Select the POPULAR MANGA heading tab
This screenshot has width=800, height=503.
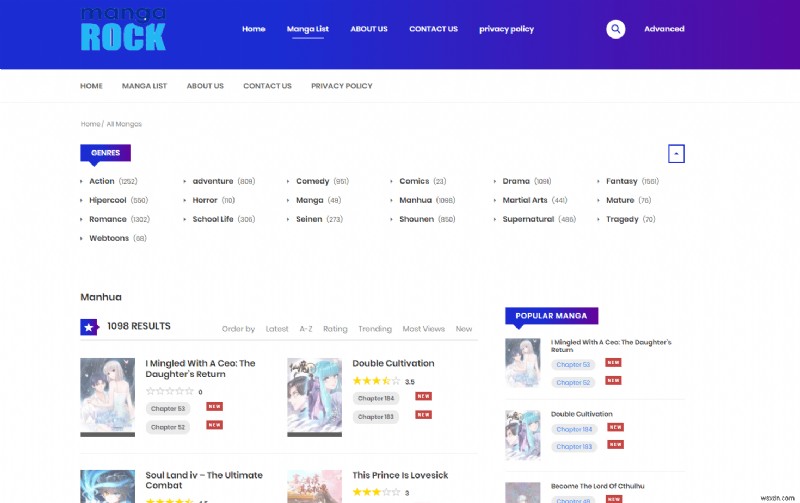(x=551, y=316)
